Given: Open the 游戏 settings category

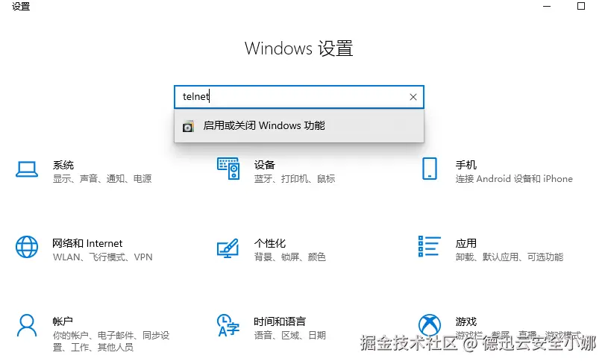Looking at the screenshot, I should coord(499,328).
